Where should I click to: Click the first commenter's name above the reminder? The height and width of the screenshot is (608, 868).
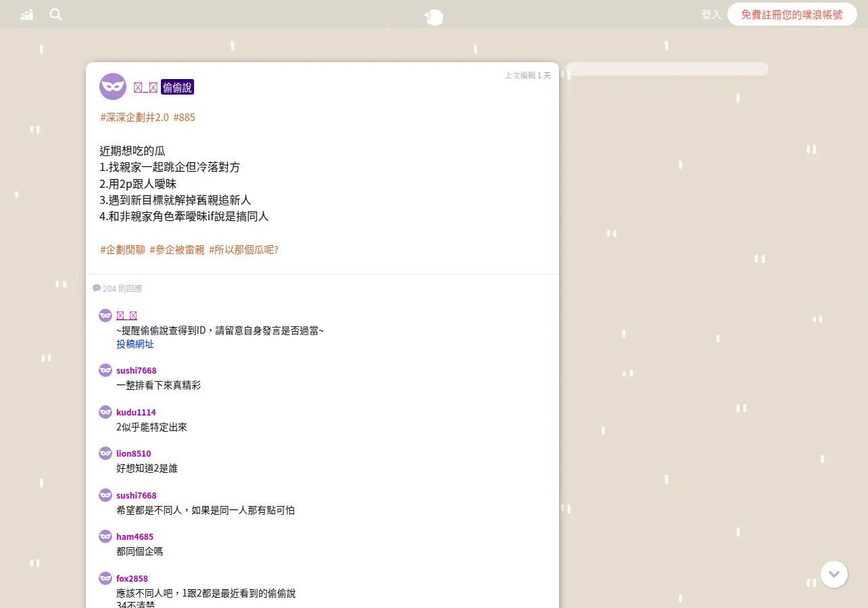(127, 315)
